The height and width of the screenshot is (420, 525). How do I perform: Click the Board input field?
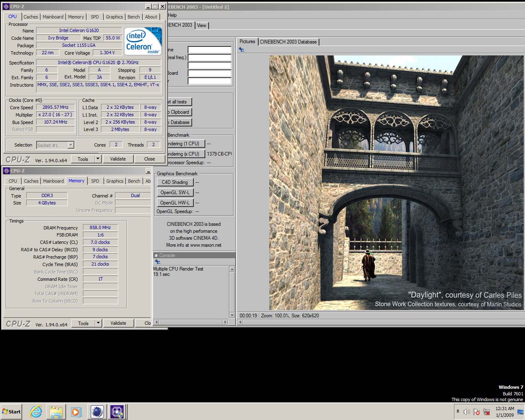tap(210, 73)
